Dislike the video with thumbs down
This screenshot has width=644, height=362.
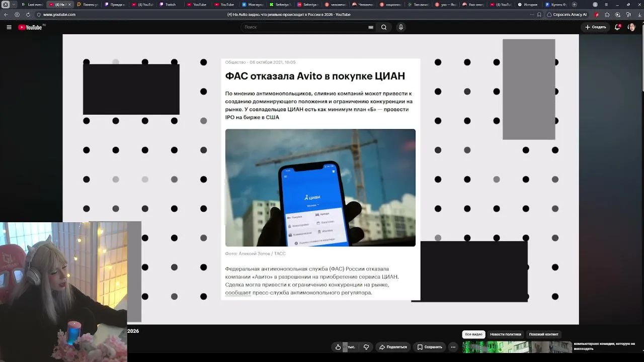tap(366, 347)
